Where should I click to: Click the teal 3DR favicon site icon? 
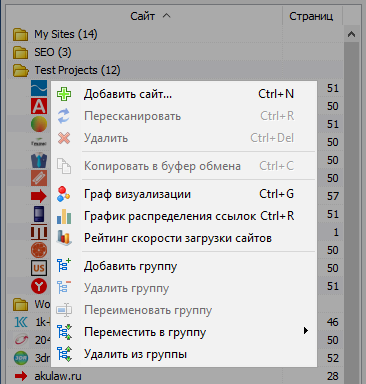20,358
